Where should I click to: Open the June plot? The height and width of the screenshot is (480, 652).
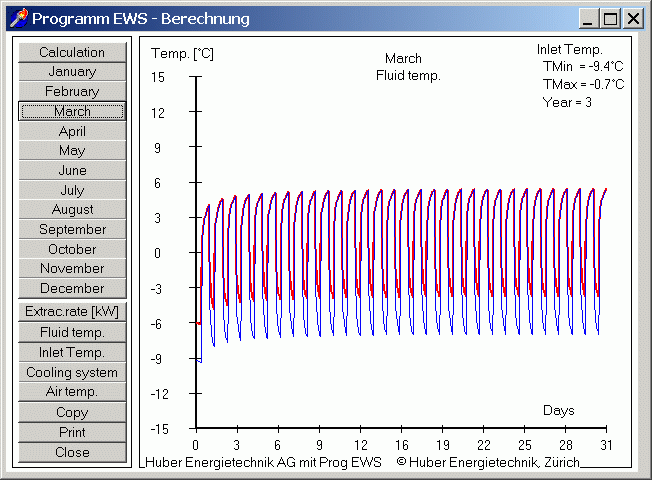coord(72,170)
